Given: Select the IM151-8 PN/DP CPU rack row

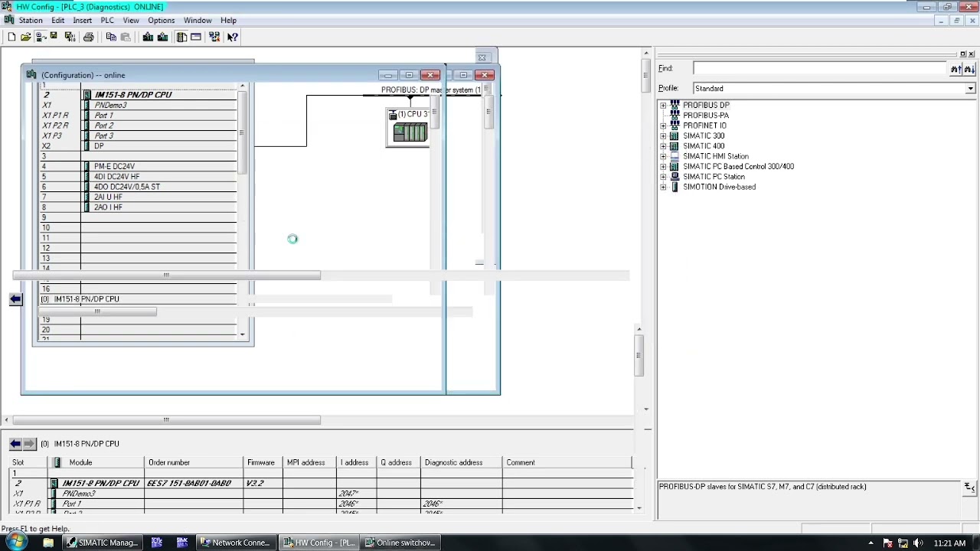Looking at the screenshot, I should tap(139, 95).
